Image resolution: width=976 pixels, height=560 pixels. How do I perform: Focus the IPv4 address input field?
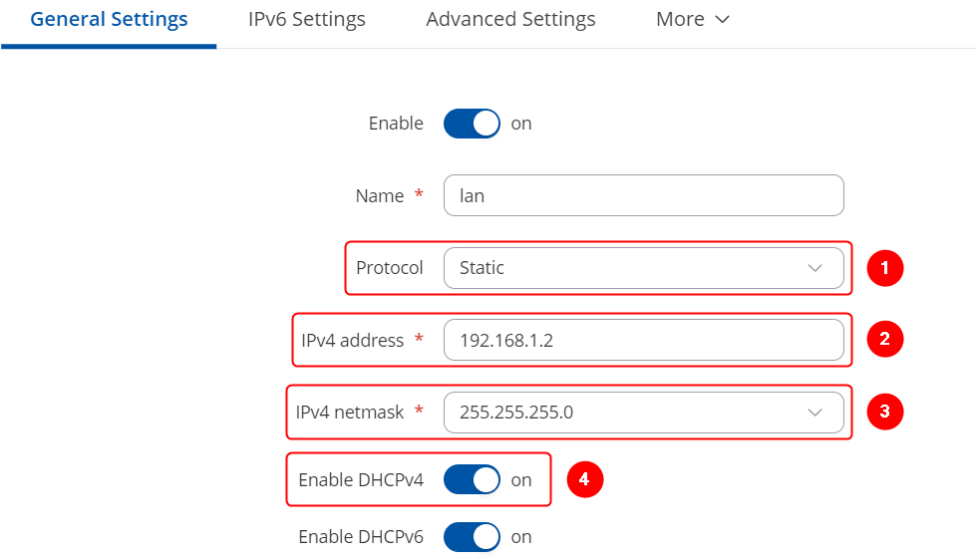click(x=643, y=340)
